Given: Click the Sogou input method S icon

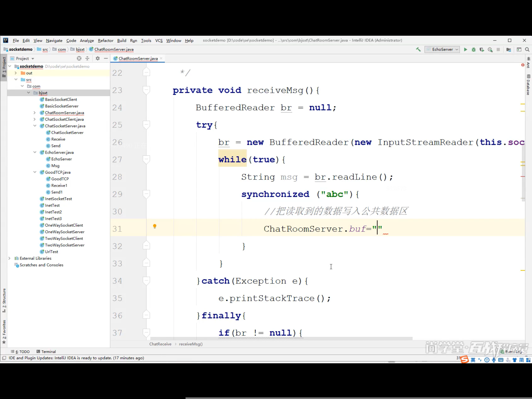Looking at the screenshot, I should coord(465,360).
